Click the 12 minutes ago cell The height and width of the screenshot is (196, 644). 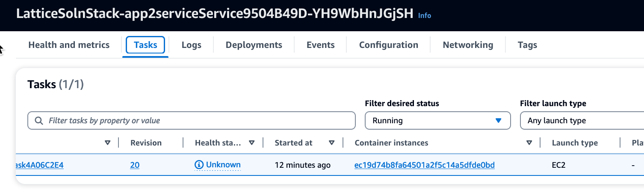coord(302,165)
